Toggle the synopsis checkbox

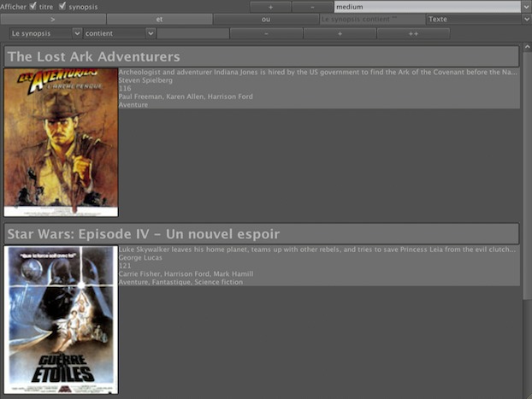(x=62, y=6)
